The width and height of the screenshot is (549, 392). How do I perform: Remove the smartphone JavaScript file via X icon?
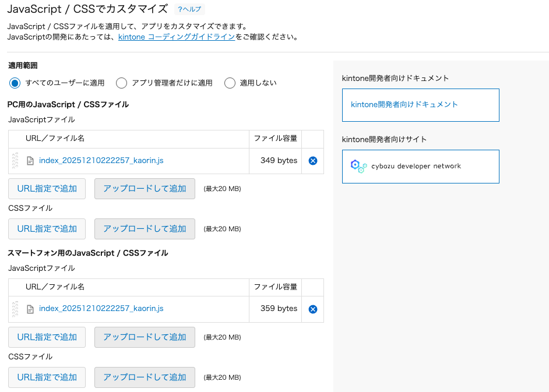[x=312, y=309]
